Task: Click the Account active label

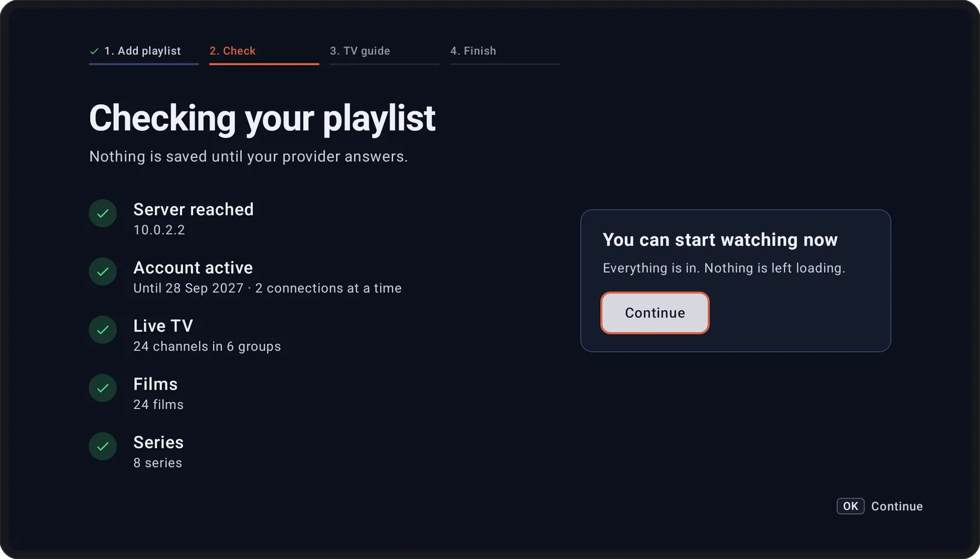Action: [193, 268]
